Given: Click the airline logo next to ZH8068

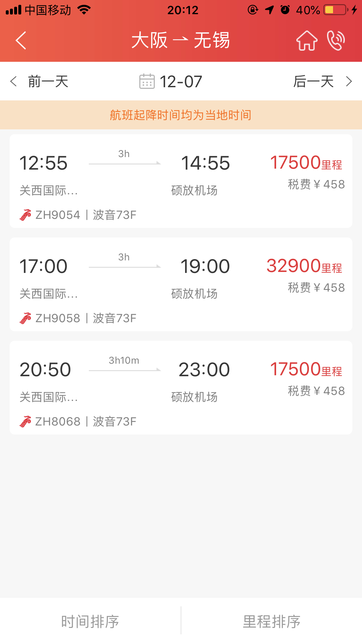Looking at the screenshot, I should (x=25, y=422).
